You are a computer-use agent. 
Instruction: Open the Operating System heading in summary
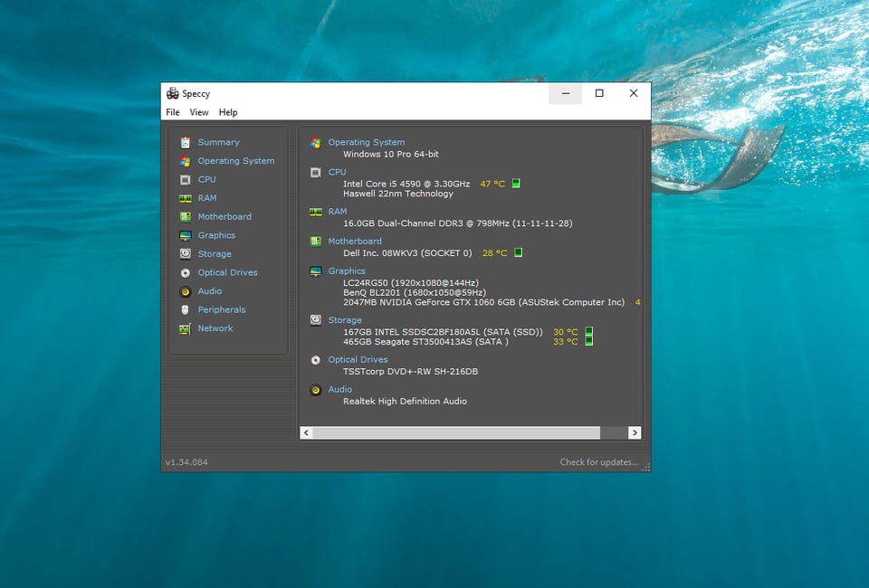pos(367,142)
